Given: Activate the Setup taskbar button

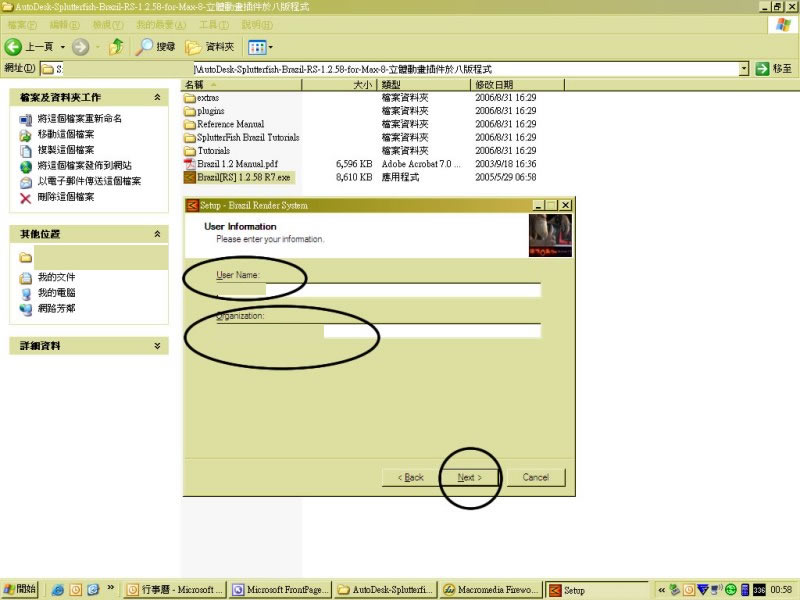Looking at the screenshot, I should click(x=596, y=590).
